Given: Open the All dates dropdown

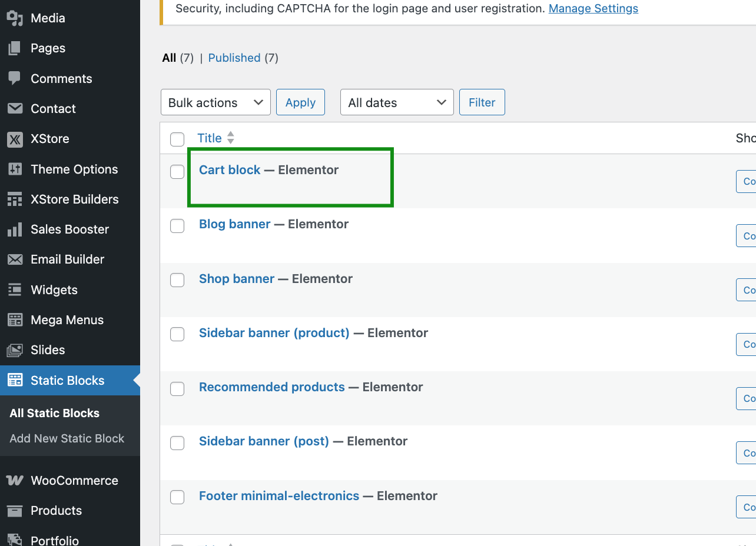Looking at the screenshot, I should click(x=397, y=102).
